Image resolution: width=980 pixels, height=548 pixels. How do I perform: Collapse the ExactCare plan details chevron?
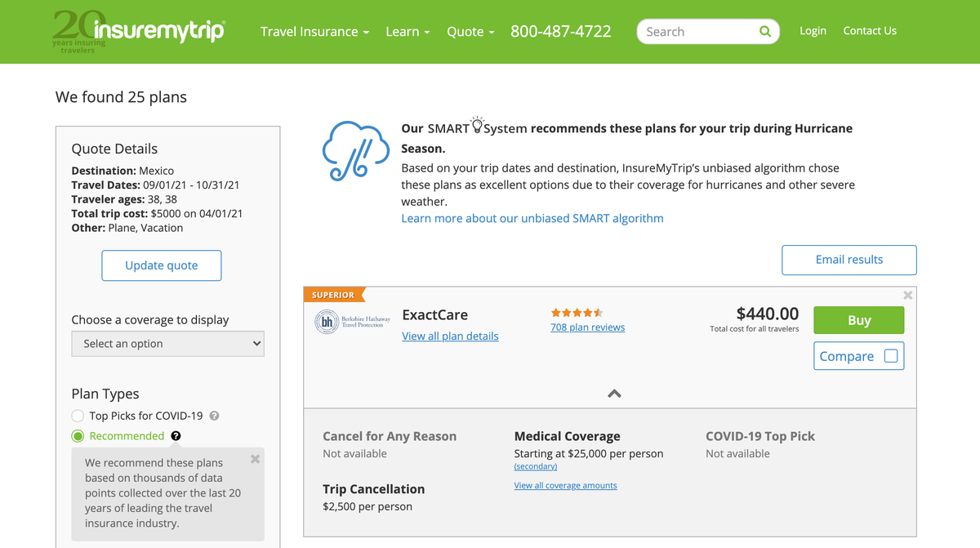pos(614,393)
